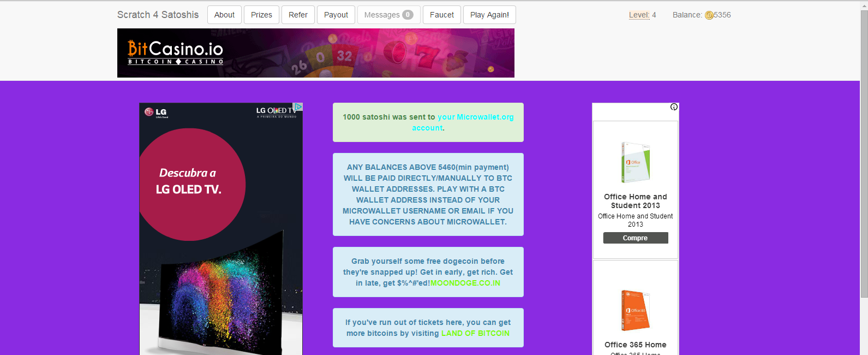Open the Office Home and Student 2013 title

636,201
